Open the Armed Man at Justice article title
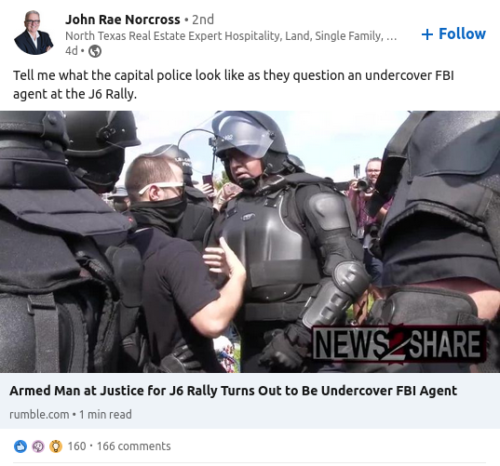 (233, 391)
